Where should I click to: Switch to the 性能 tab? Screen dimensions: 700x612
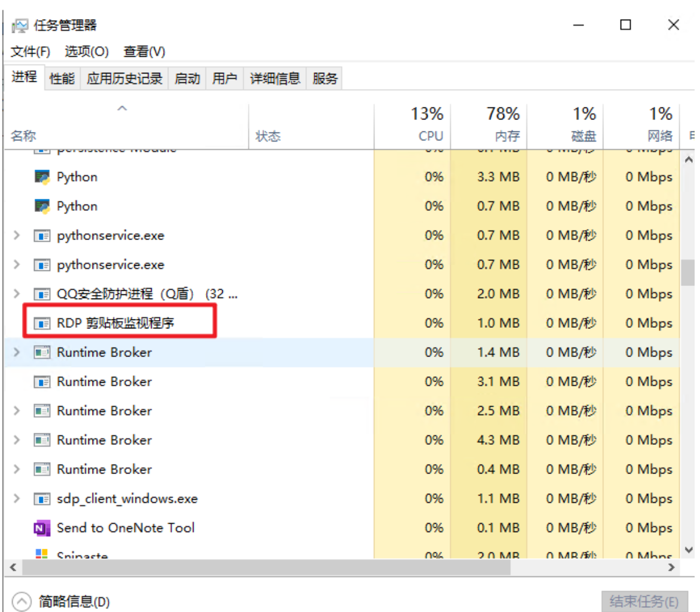point(62,78)
